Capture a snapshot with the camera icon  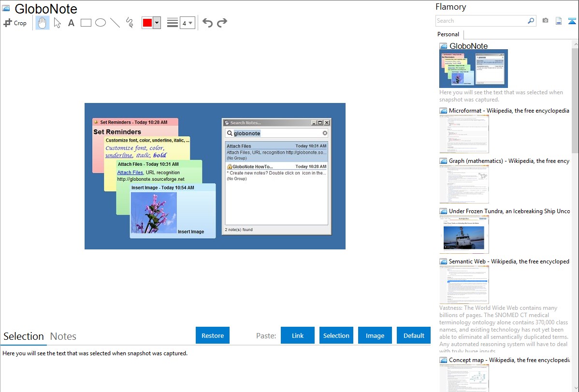tap(545, 21)
